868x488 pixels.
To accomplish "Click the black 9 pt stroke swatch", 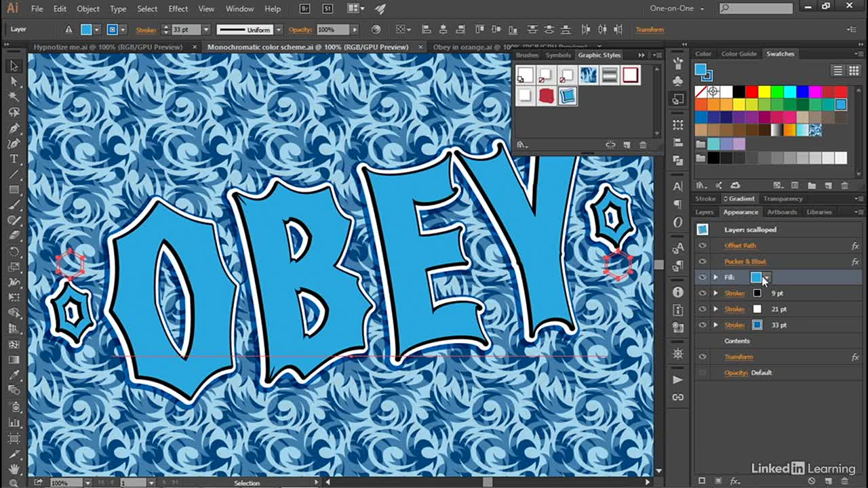I will tap(757, 293).
